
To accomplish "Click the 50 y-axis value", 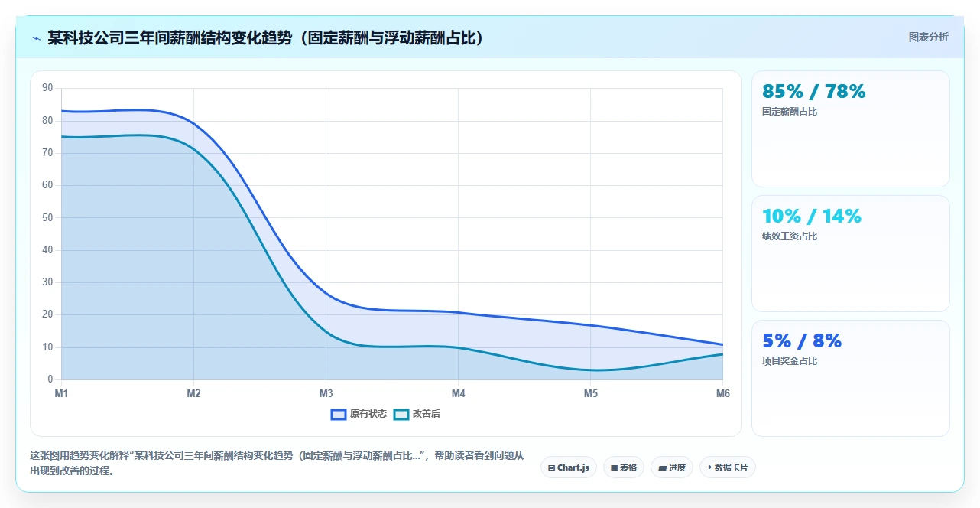I will coord(47,217).
